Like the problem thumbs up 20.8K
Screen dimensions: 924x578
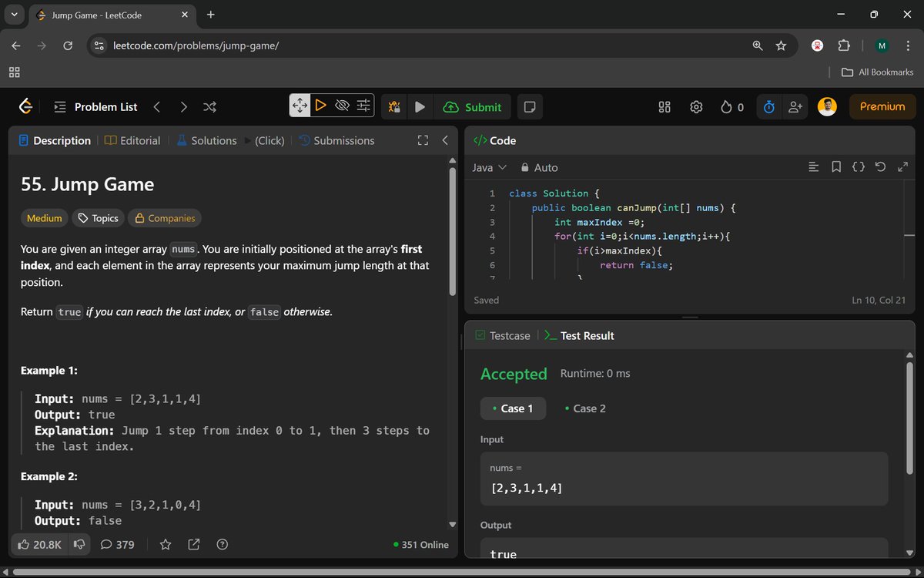pos(38,544)
